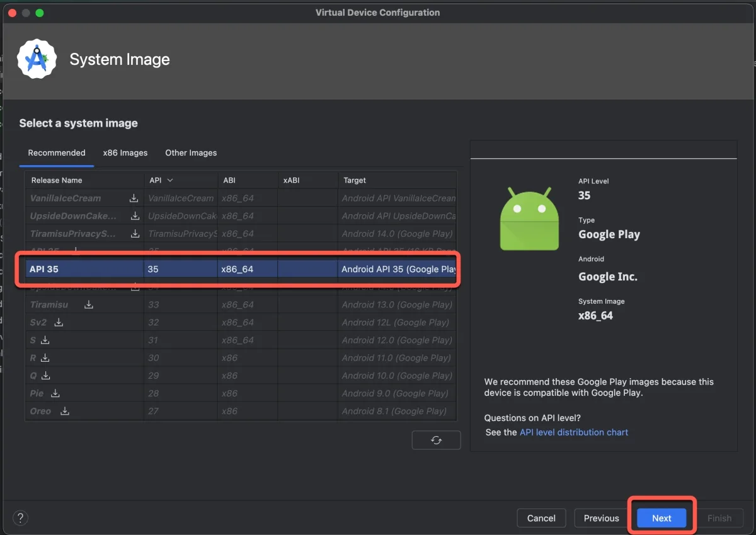756x535 pixels.
Task: Click the Next button
Action: 661,518
